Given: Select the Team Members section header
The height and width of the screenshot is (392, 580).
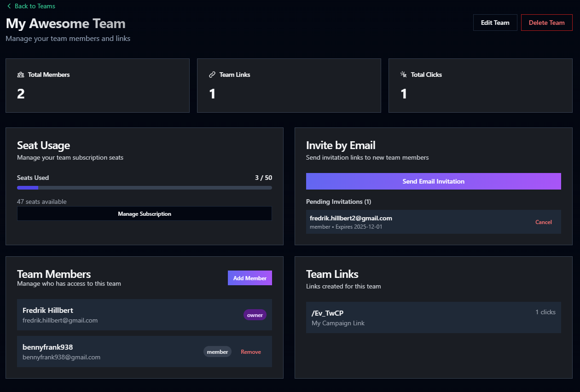Looking at the screenshot, I should 53,274.
